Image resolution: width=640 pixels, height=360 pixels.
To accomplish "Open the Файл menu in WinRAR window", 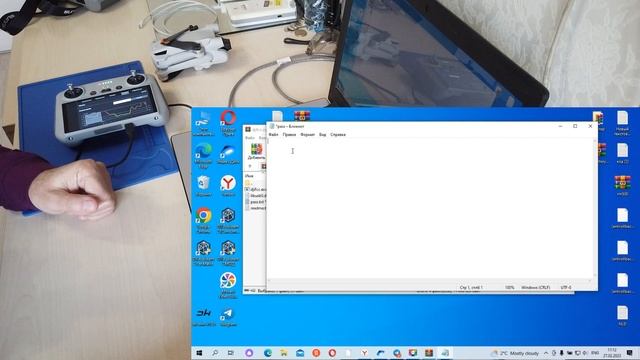I will (x=249, y=138).
